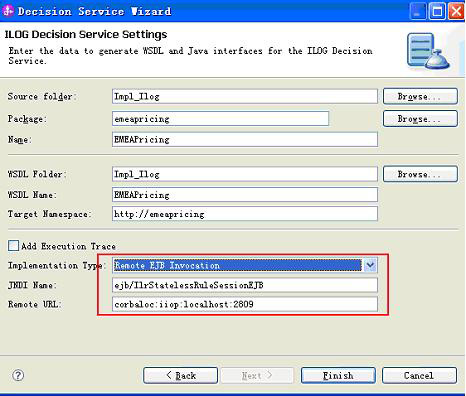Click the Target Namespace field

[245, 213]
